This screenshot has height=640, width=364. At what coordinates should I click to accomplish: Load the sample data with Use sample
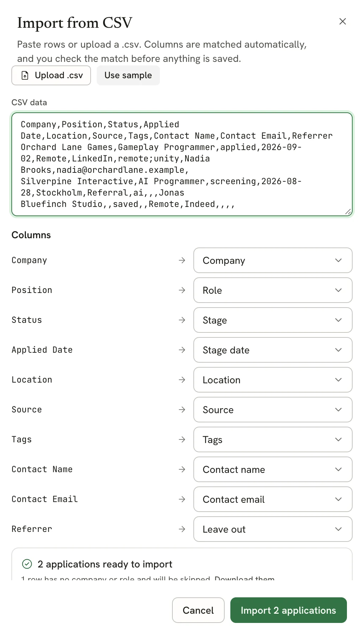point(128,75)
